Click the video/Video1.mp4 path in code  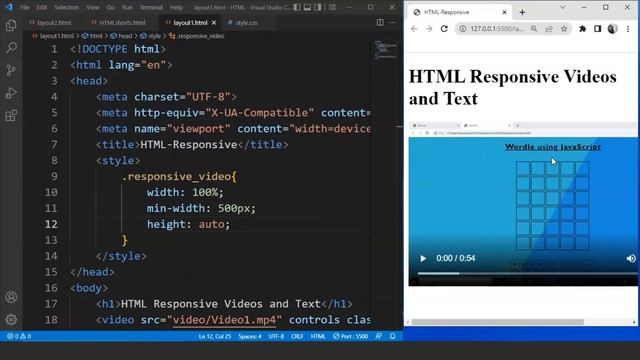224,320
